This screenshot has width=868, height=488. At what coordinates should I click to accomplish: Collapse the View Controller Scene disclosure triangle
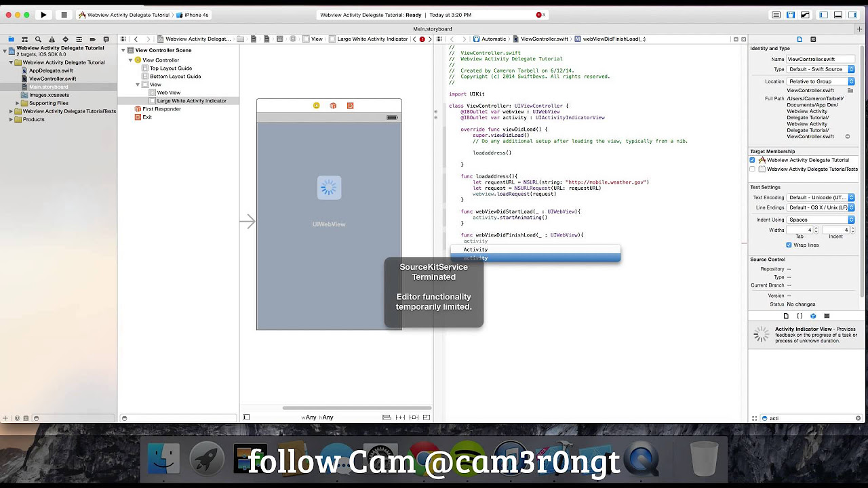pos(123,50)
